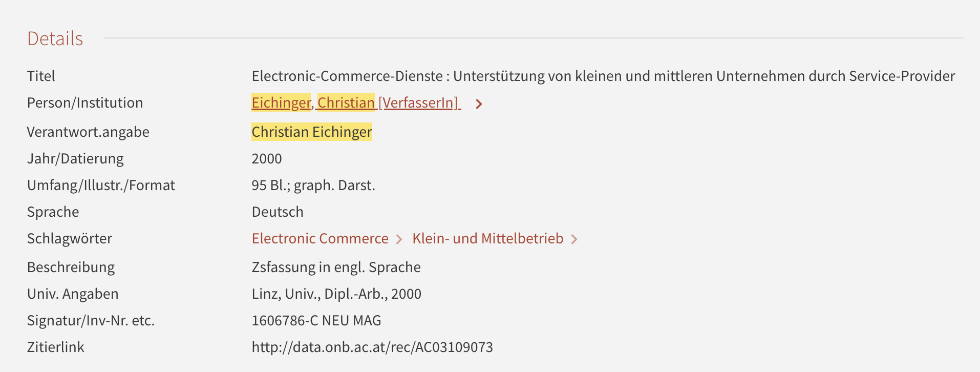Click the Person/Institution field label
The width and height of the screenshot is (980, 372).
pos(85,102)
